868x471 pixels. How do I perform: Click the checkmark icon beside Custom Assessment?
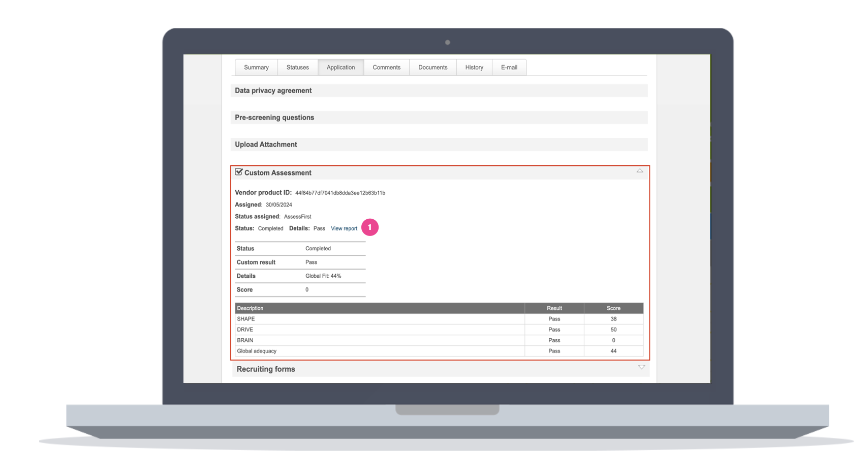pyautogui.click(x=239, y=171)
